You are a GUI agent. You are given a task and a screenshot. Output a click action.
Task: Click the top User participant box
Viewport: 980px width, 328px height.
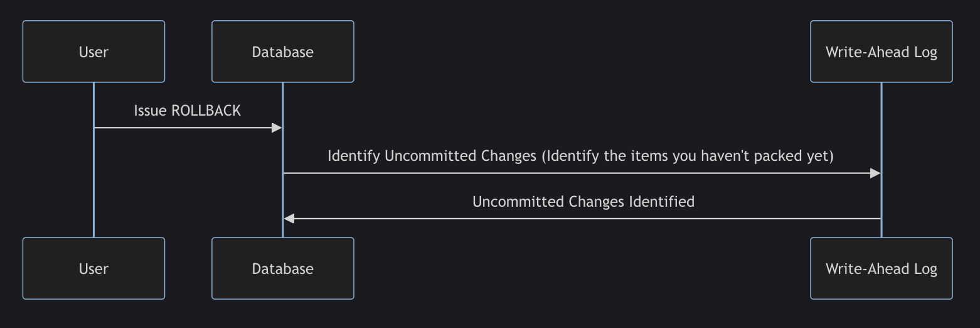pyautogui.click(x=93, y=52)
